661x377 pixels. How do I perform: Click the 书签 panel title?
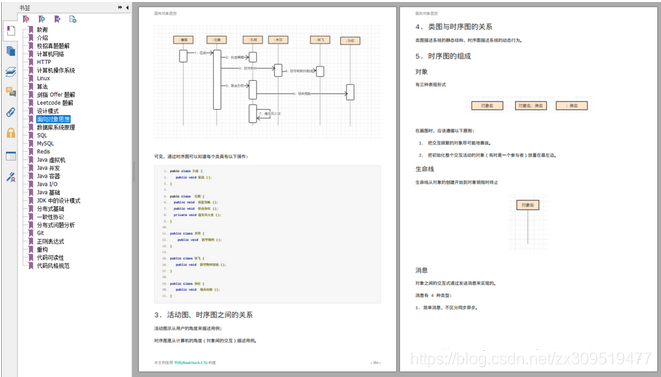click(25, 8)
